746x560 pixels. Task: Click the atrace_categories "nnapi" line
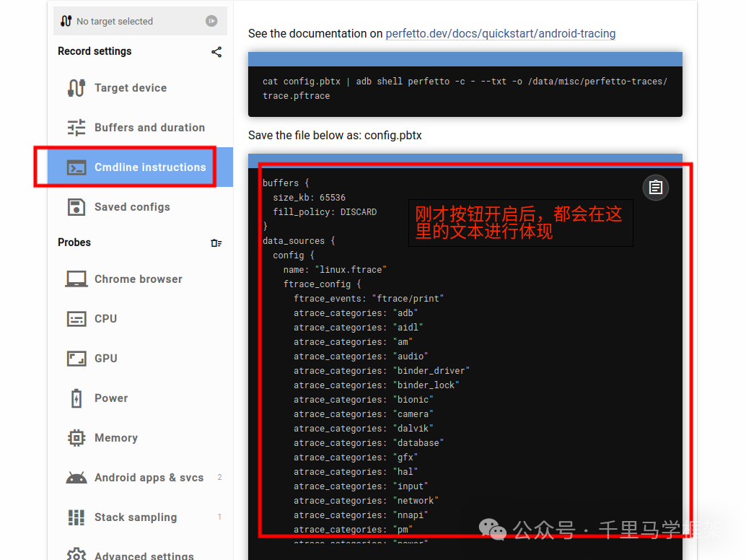coord(361,515)
